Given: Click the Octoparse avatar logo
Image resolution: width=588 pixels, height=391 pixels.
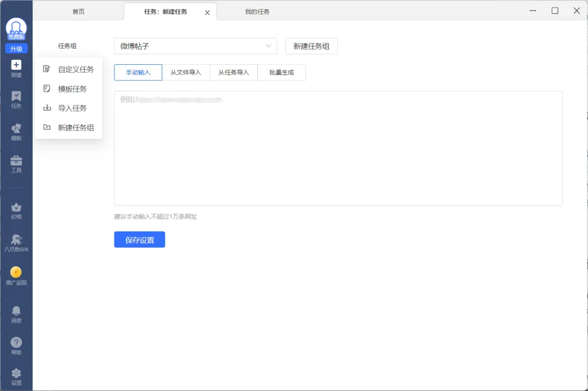Looking at the screenshot, I should (16, 29).
